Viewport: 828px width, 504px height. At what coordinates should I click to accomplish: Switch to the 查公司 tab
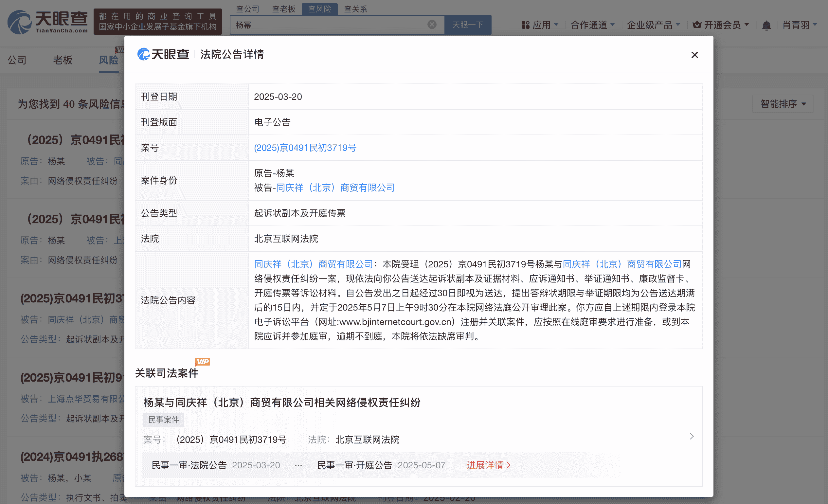click(x=248, y=9)
